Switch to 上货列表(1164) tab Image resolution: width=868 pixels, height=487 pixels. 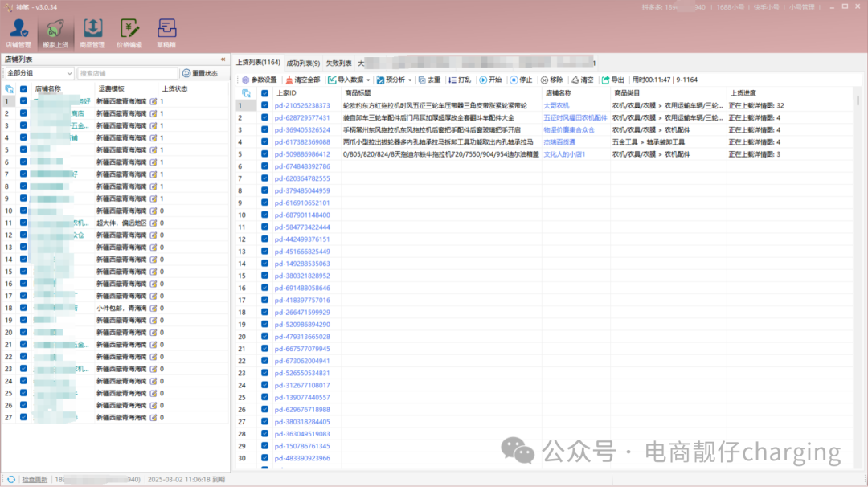click(x=258, y=63)
